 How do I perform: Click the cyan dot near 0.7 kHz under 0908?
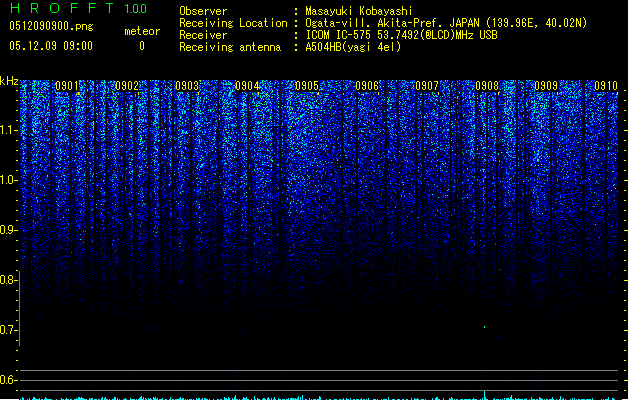(x=485, y=327)
